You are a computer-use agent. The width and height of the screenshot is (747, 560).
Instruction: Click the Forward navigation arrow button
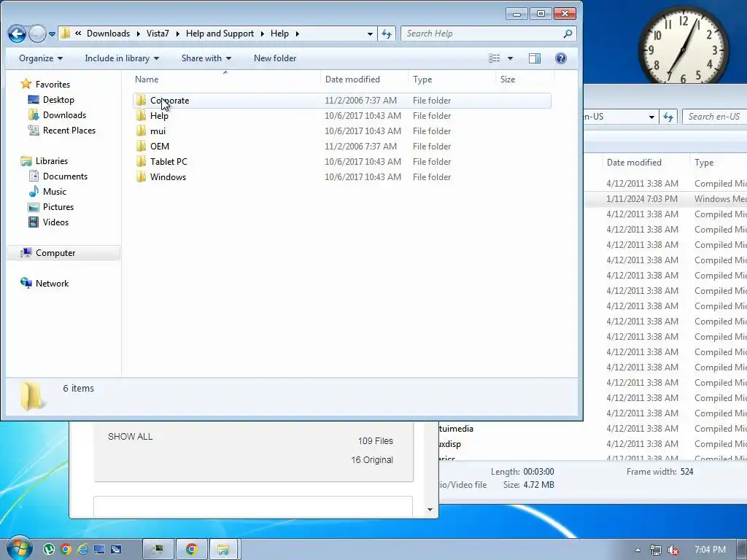point(37,34)
